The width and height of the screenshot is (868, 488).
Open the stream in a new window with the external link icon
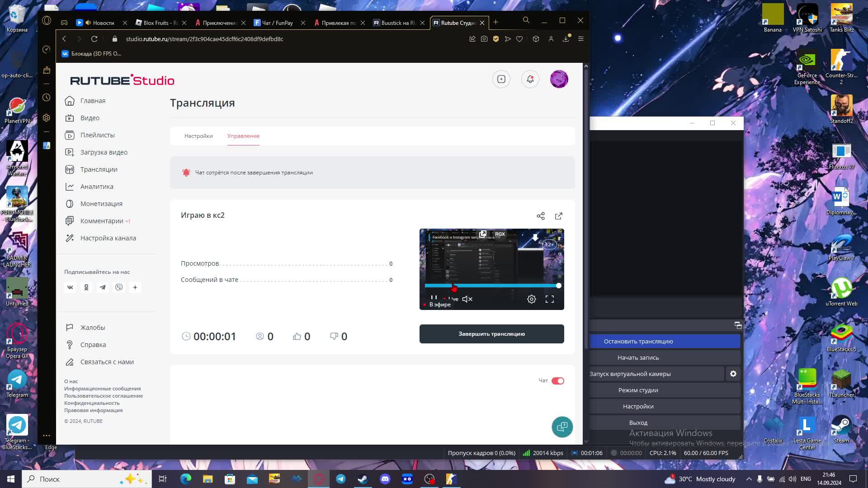(x=559, y=216)
